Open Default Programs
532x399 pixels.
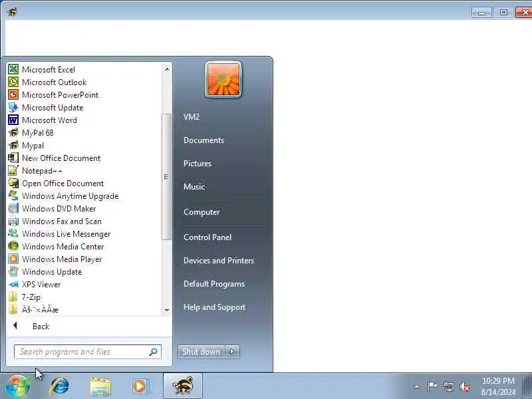click(213, 284)
